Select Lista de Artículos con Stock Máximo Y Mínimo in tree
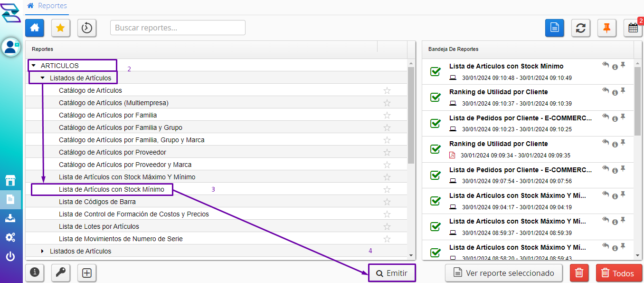 tap(127, 177)
